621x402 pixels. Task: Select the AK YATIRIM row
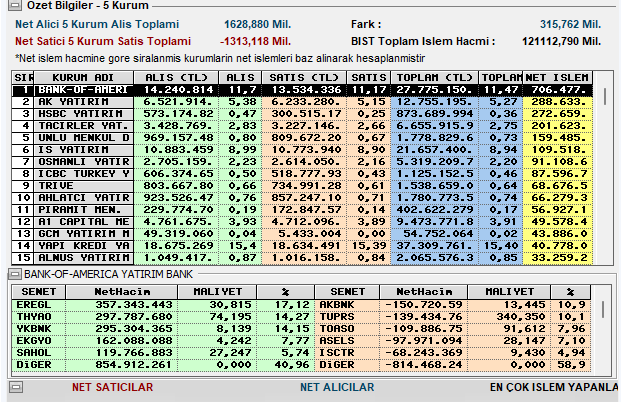pyautogui.click(x=302, y=102)
